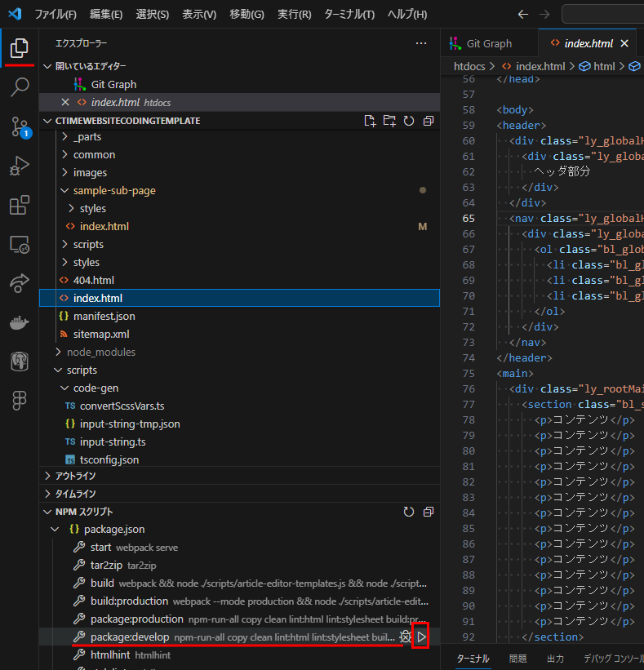This screenshot has height=670, width=644.
Task: Select the start webpack serve script
Action: [239, 548]
